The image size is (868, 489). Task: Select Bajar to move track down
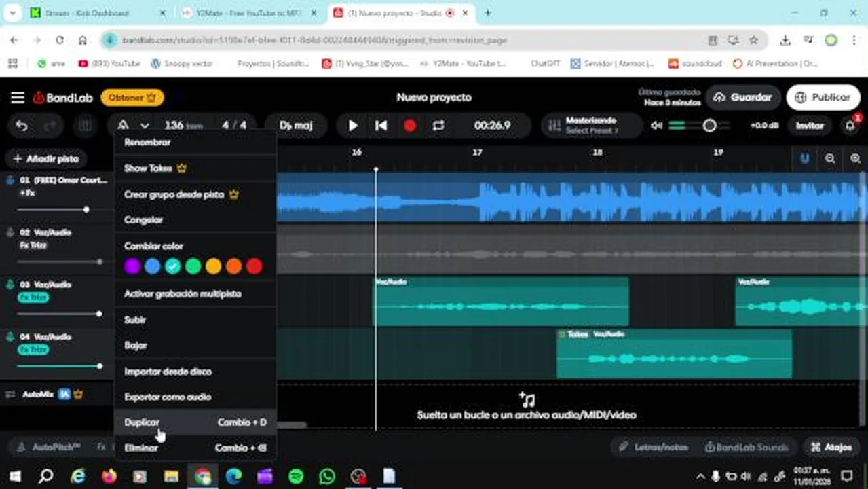195,346
